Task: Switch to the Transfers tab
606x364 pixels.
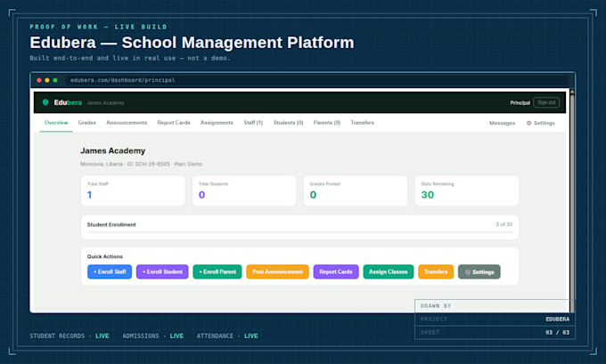Action: [x=363, y=123]
